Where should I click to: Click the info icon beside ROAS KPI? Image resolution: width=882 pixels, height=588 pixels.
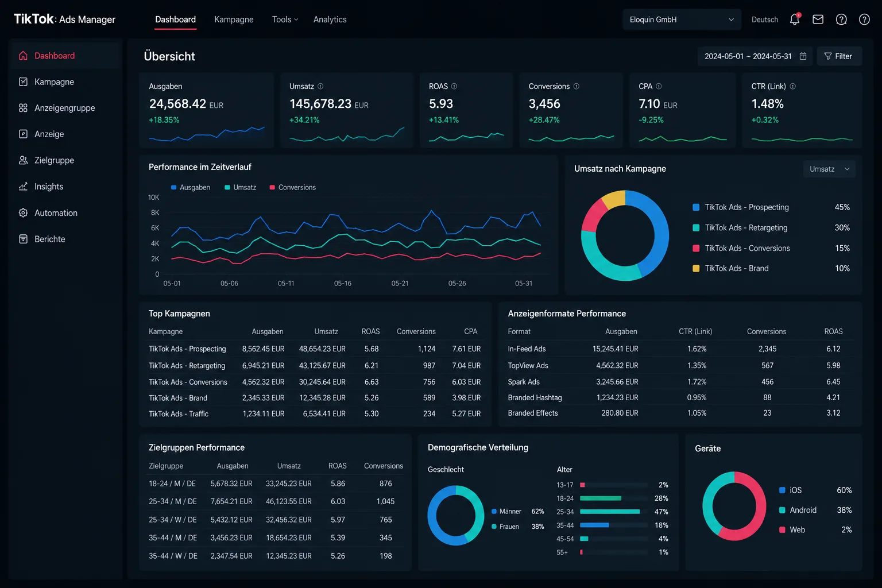coord(454,86)
